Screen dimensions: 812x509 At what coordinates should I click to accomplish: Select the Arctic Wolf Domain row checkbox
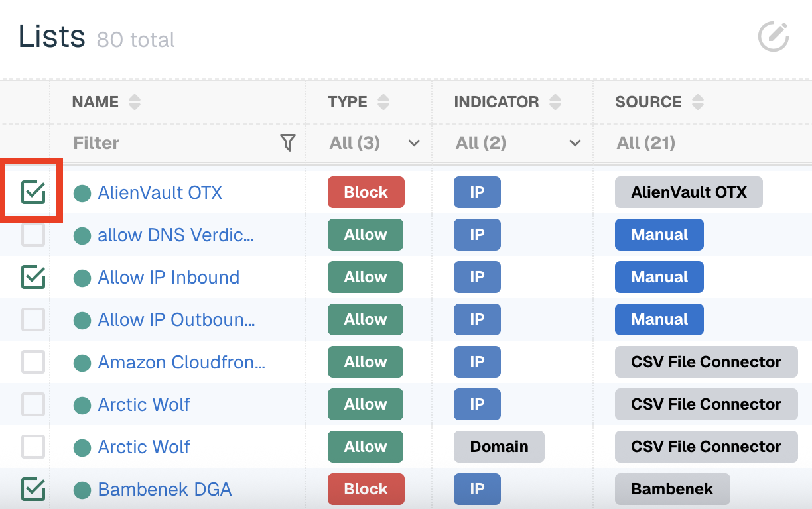pyautogui.click(x=33, y=447)
